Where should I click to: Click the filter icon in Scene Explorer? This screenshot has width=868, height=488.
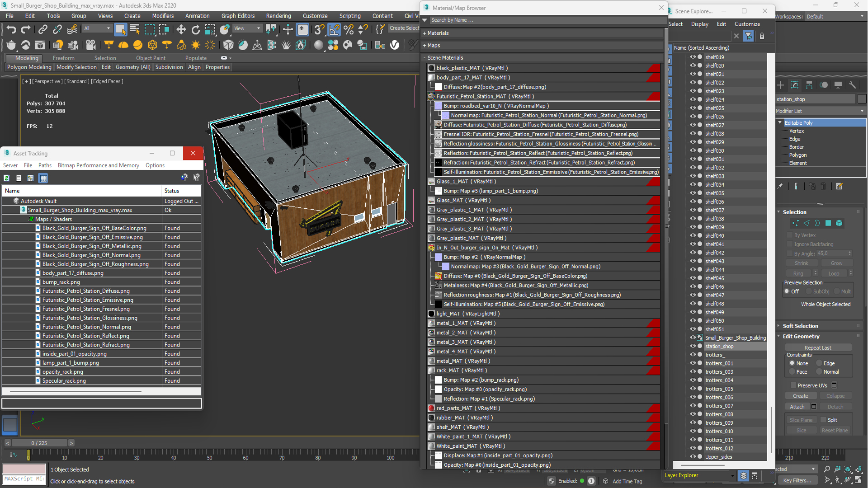(x=749, y=36)
